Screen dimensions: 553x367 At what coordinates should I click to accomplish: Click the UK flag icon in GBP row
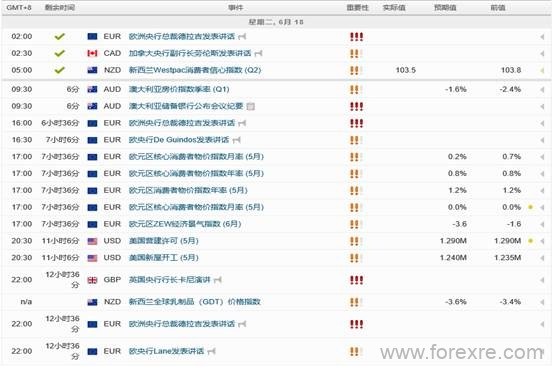tap(92, 280)
